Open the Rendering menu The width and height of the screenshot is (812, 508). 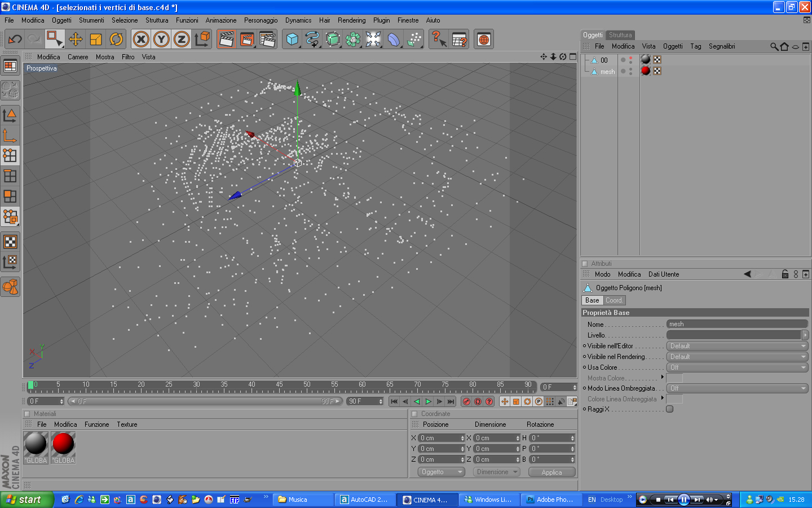352,20
